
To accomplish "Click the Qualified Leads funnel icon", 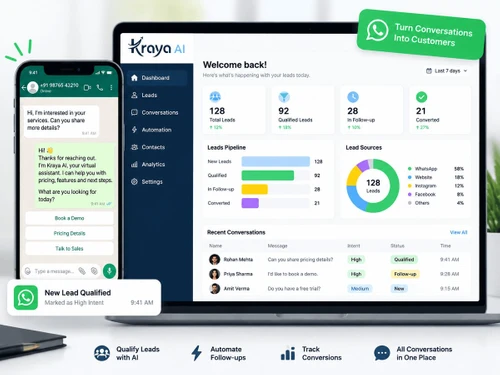I will point(284,97).
